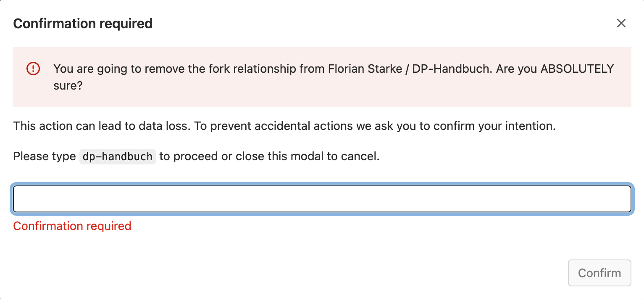Click the bold "Confirmation required" modal title

pyautogui.click(x=83, y=24)
